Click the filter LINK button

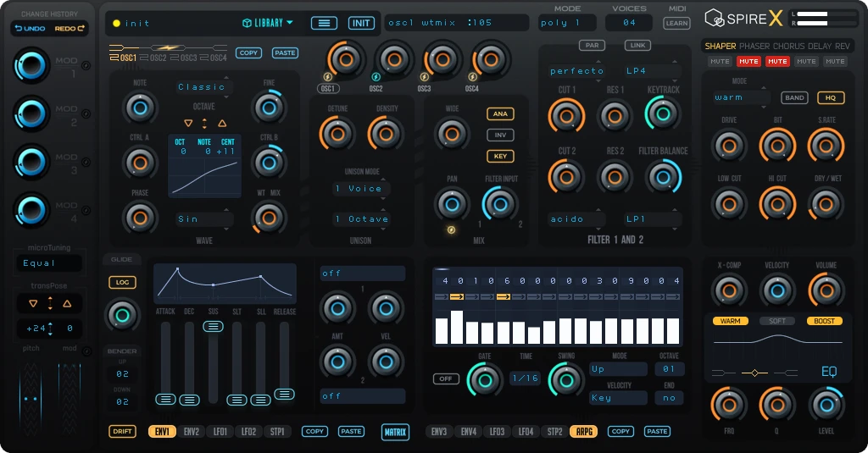click(637, 46)
